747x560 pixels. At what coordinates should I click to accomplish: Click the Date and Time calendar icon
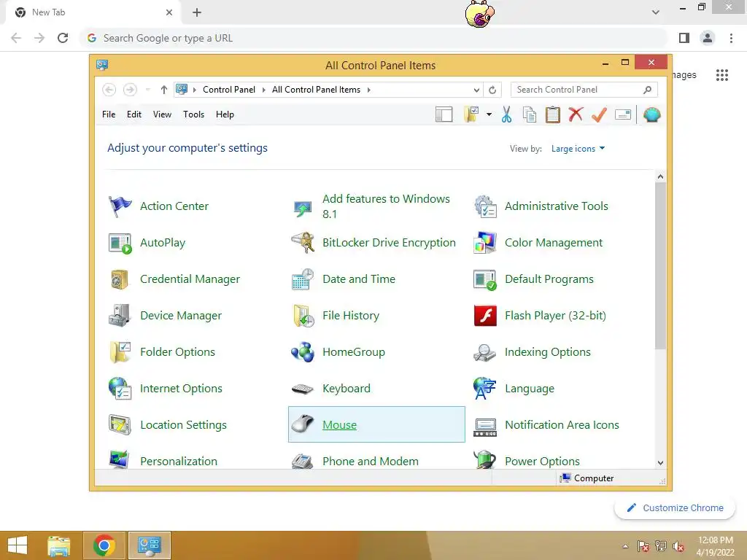303,279
